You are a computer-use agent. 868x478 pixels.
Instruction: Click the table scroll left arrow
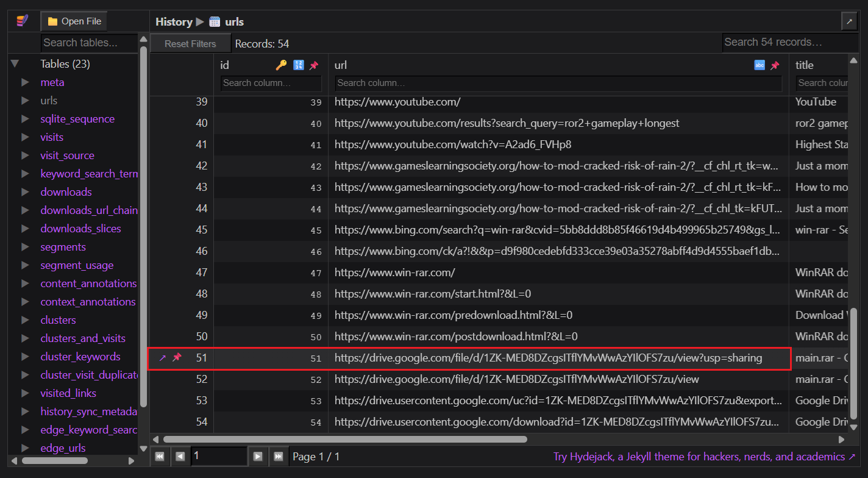point(155,439)
